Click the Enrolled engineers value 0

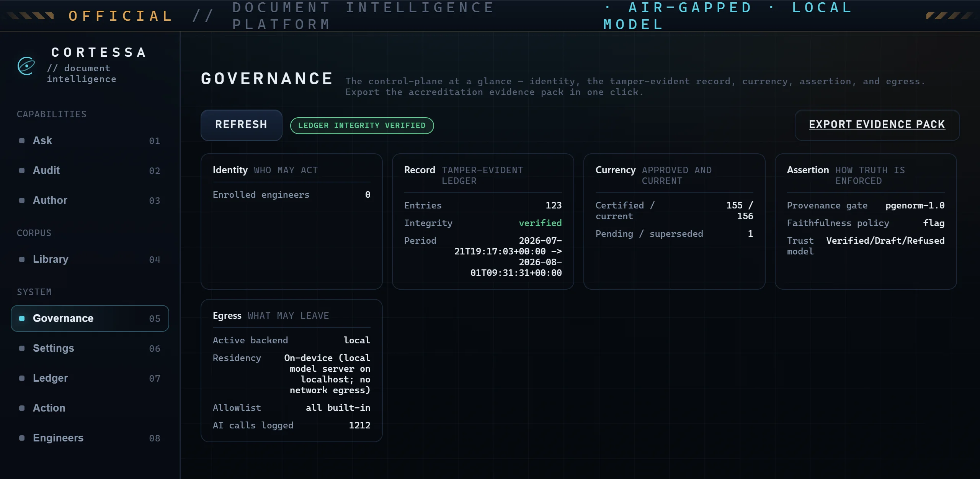tap(367, 195)
